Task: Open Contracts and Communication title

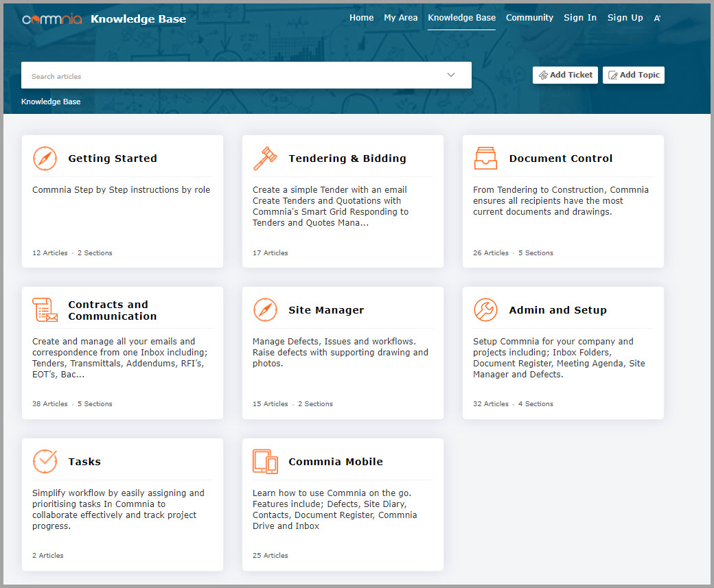Action: click(x=113, y=310)
